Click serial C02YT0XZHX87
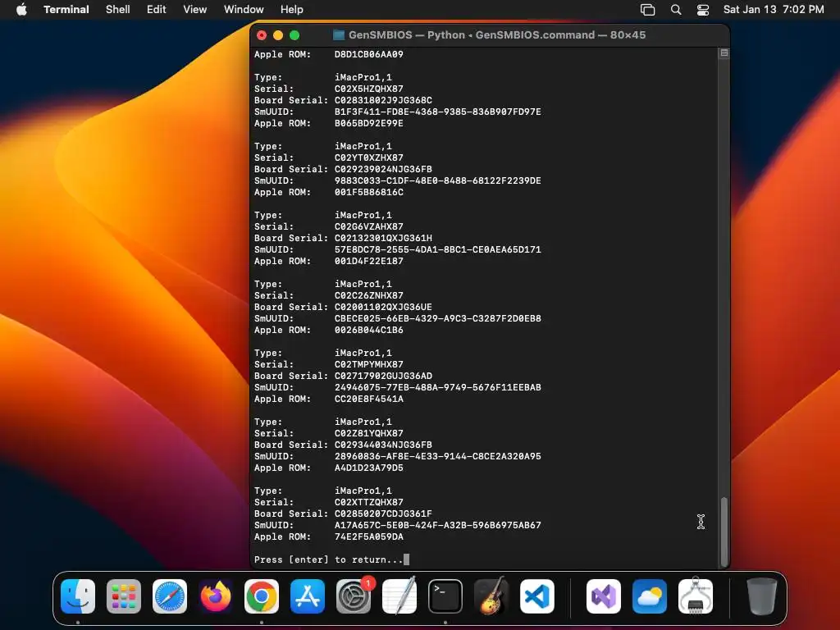The image size is (840, 630). pos(368,157)
